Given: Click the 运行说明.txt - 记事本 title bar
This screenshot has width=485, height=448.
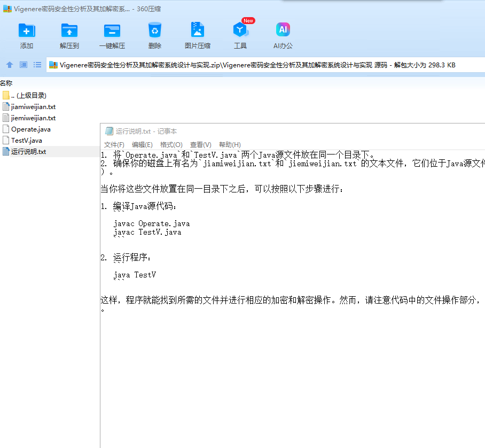Looking at the screenshot, I should (292, 132).
